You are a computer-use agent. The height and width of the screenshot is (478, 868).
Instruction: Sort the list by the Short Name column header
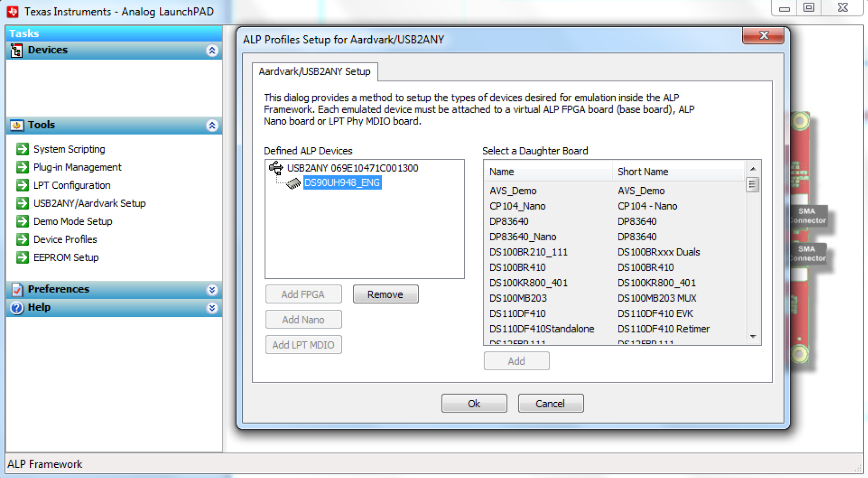[x=678, y=171]
